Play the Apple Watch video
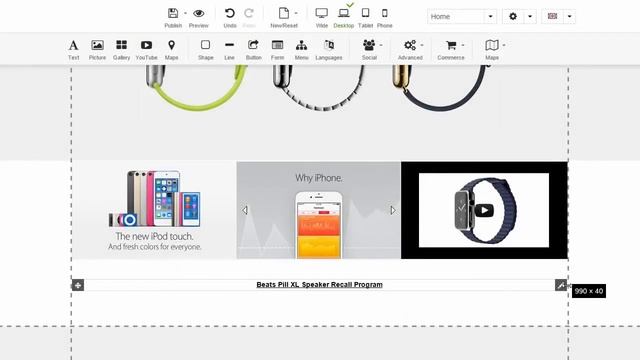 pyautogui.click(x=484, y=210)
